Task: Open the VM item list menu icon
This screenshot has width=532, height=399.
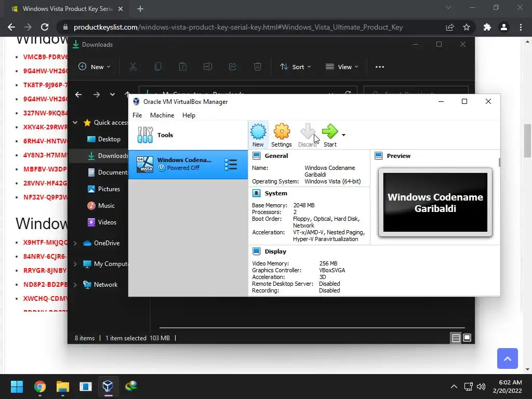Action: (x=231, y=164)
